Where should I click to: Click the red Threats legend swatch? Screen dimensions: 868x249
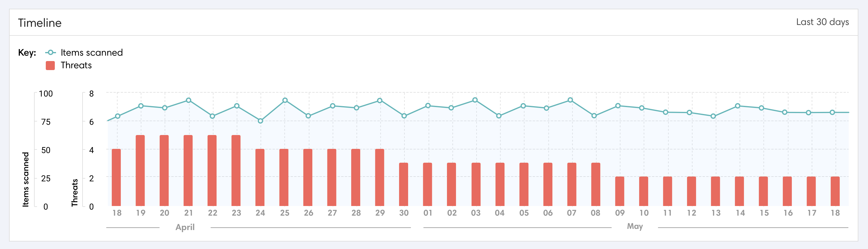point(50,65)
